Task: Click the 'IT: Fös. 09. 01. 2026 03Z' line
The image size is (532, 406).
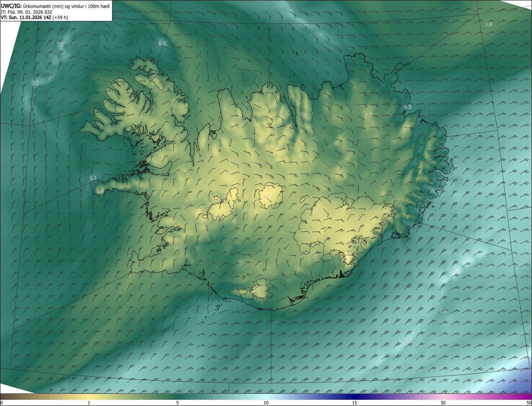Action: [x=27, y=12]
